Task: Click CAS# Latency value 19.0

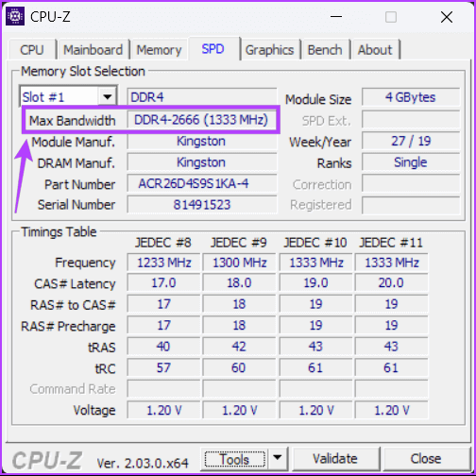Action: click(316, 282)
